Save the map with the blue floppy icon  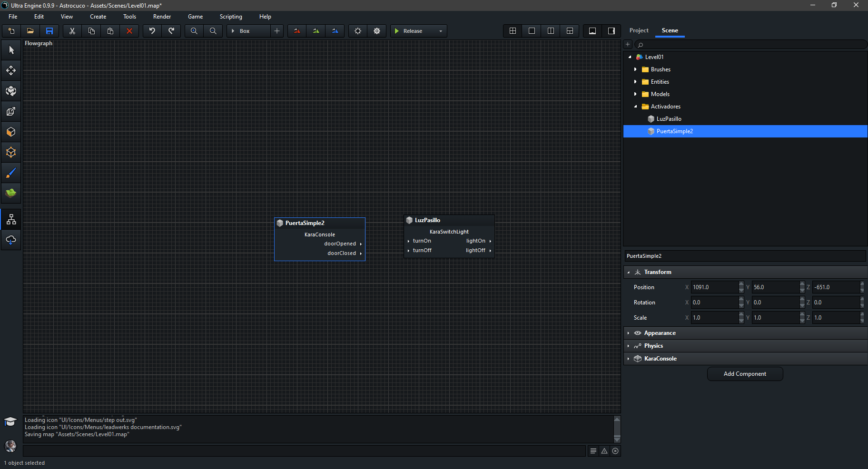point(49,31)
